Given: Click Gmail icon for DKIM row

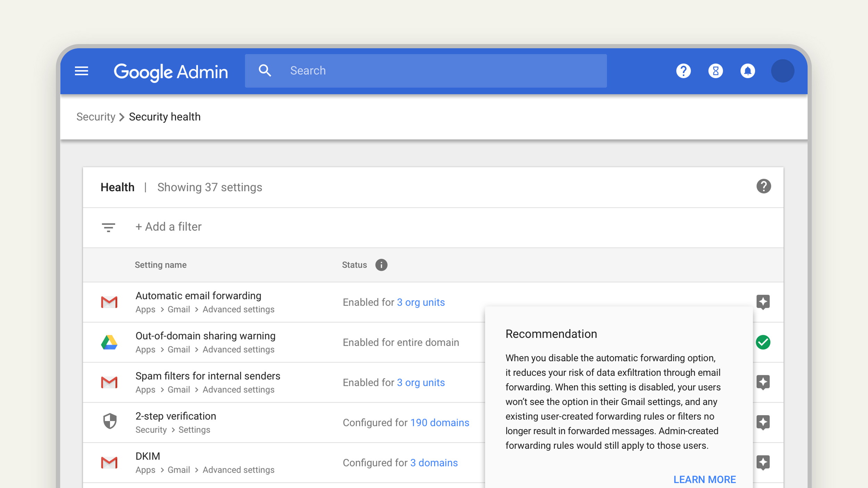Looking at the screenshot, I should click(x=109, y=462).
